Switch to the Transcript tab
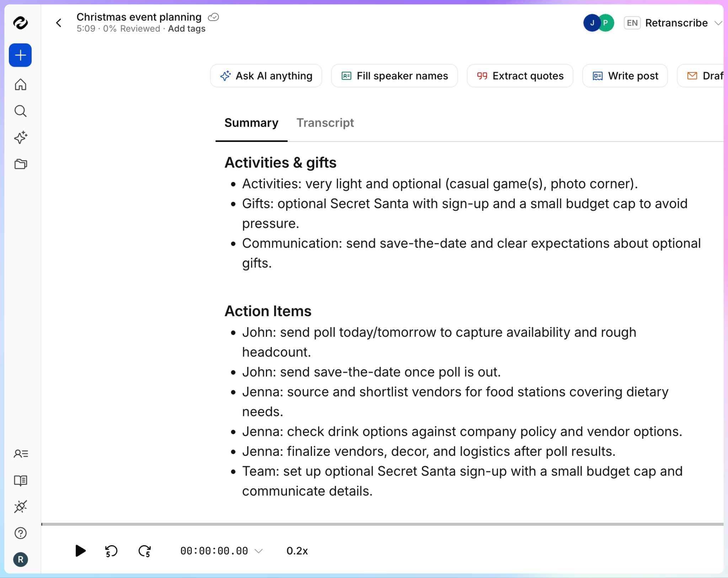 [x=325, y=123]
